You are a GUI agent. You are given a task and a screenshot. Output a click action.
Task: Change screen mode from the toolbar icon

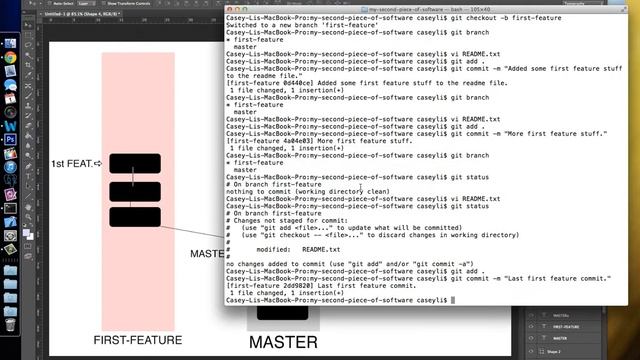click(28, 256)
